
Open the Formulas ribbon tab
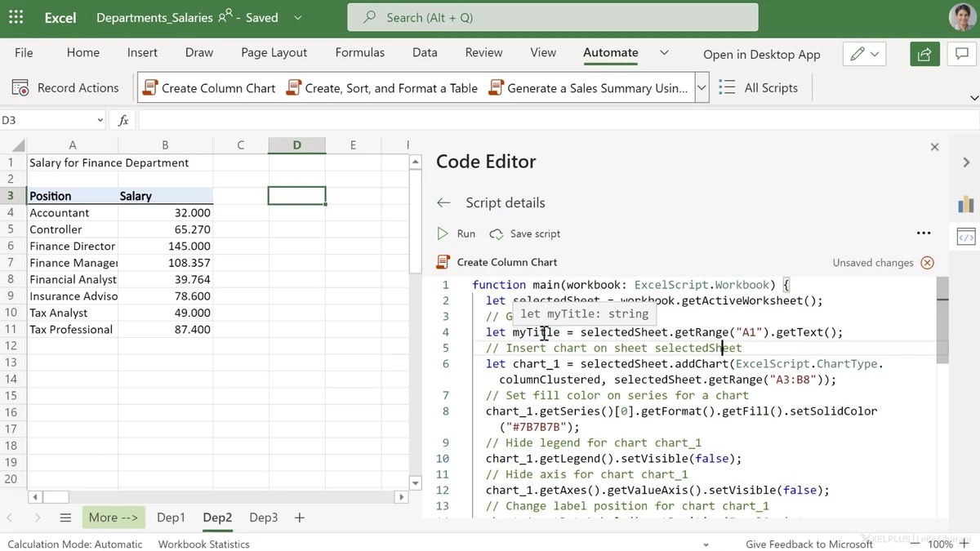click(x=359, y=52)
